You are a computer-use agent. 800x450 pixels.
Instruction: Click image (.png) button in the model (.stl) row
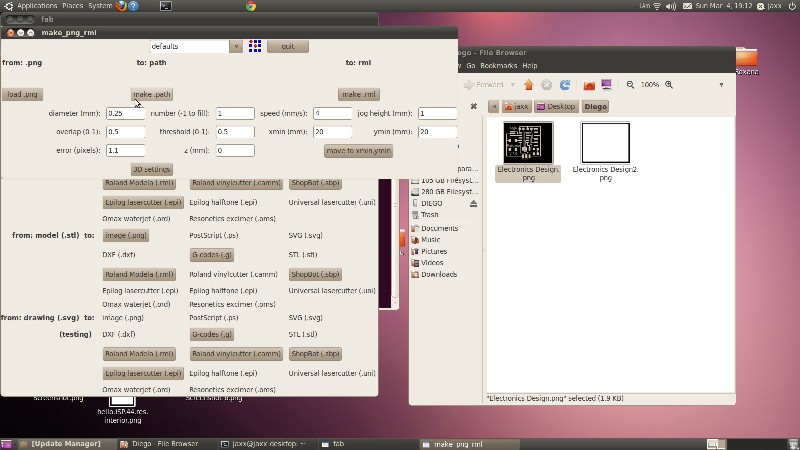(126, 236)
